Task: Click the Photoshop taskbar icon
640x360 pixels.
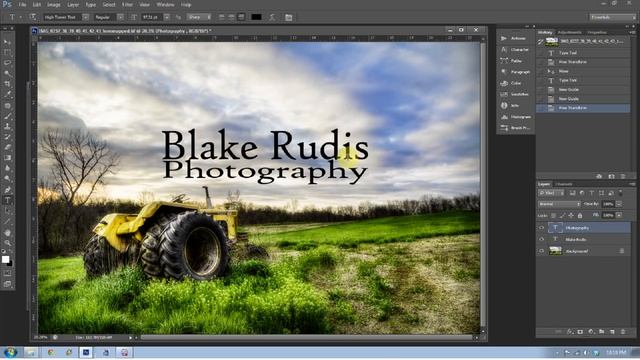Action: (x=86, y=352)
